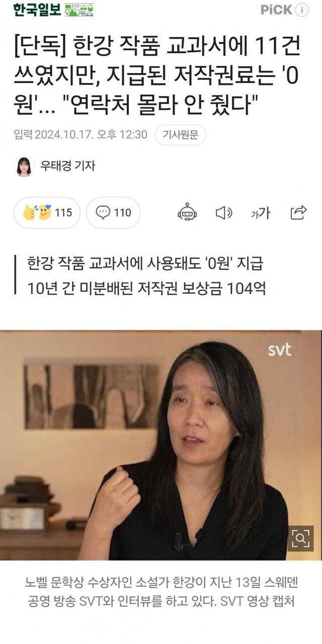The width and height of the screenshot is (322, 644).
Task: Tap the reporter profile photo
Action: point(24,166)
